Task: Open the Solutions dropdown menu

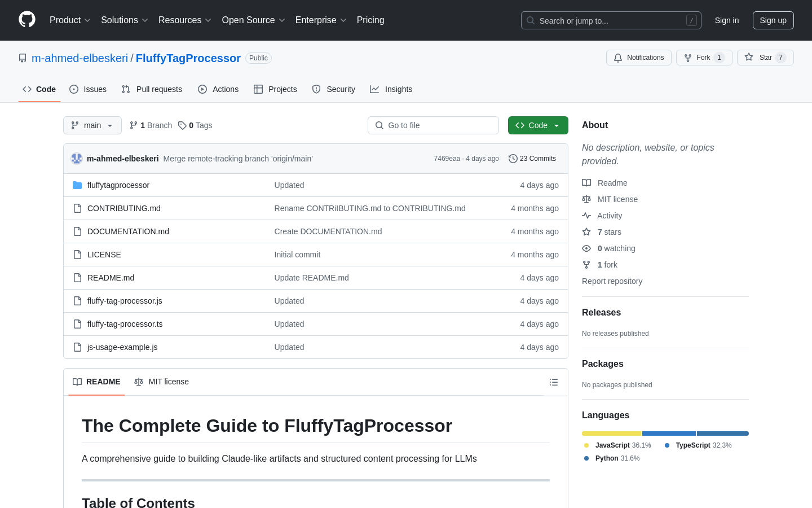Action: tap(125, 20)
